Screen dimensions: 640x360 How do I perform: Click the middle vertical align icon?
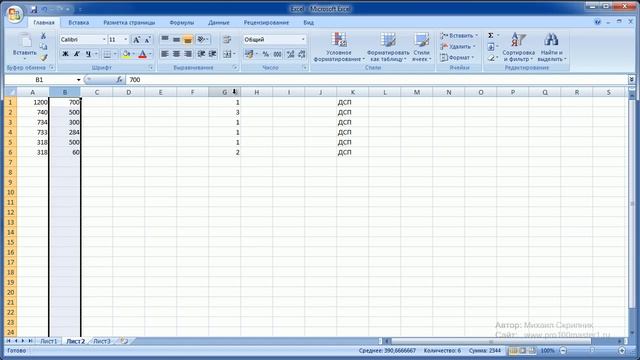[176, 39]
